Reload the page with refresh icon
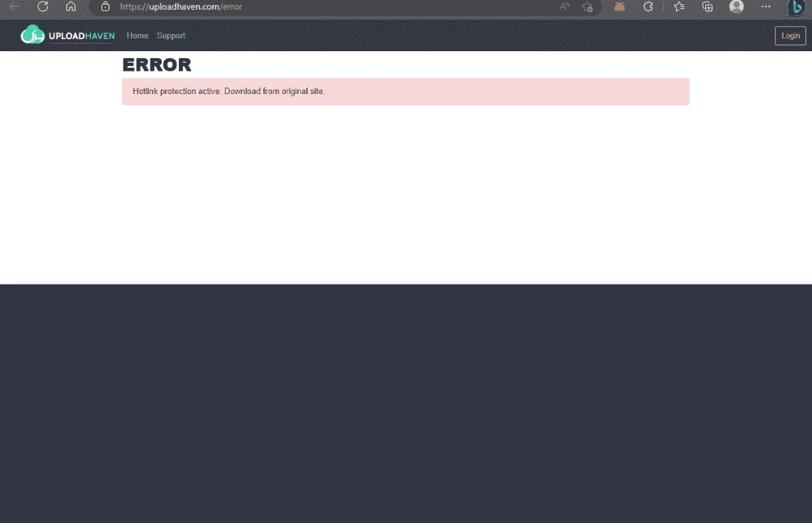Image resolution: width=812 pixels, height=523 pixels. tap(42, 7)
